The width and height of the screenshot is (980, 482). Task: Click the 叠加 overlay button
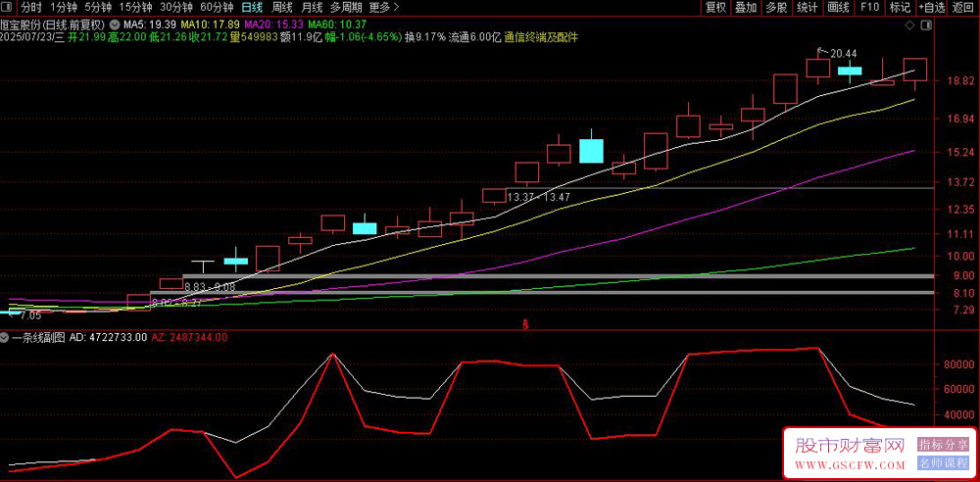coord(746,8)
